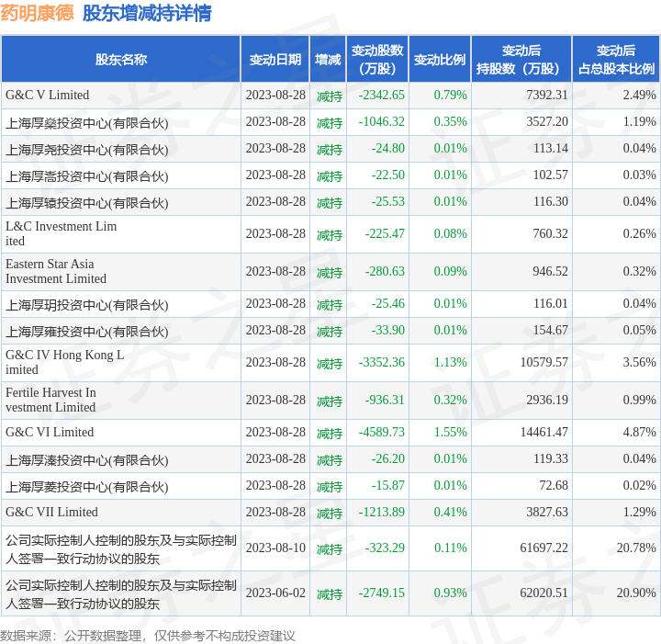
Task: Select 上海厚尧投资中心(有限合伙) row name
Action: [87, 150]
